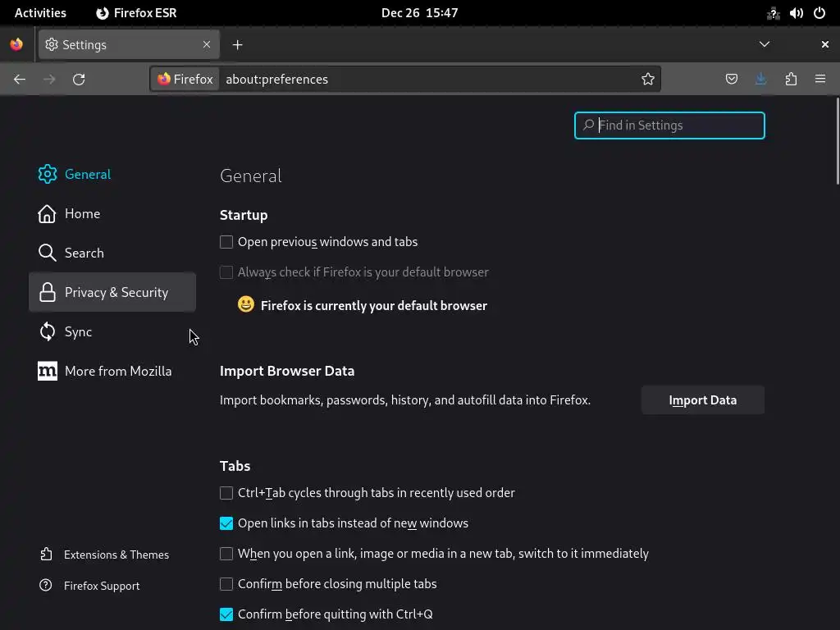
Task: Enable Open previous windows and tabs
Action: (226, 242)
